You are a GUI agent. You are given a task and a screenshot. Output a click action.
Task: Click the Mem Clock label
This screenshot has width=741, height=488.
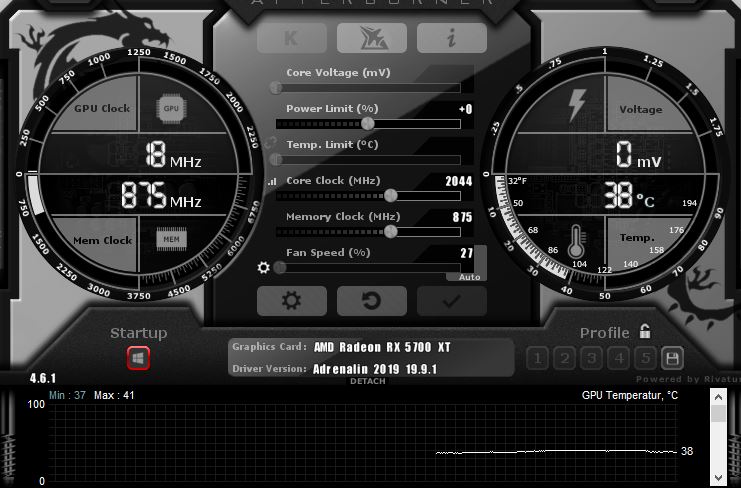[x=103, y=240]
